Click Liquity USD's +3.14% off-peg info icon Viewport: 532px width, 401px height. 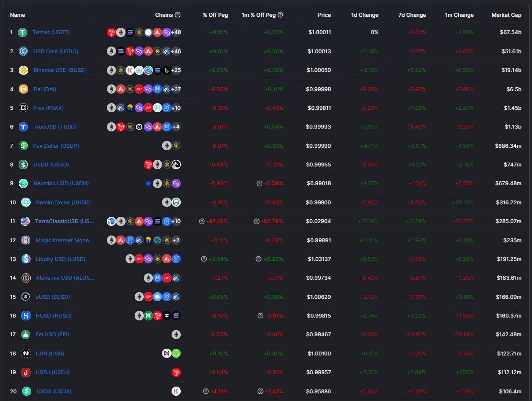(204, 259)
